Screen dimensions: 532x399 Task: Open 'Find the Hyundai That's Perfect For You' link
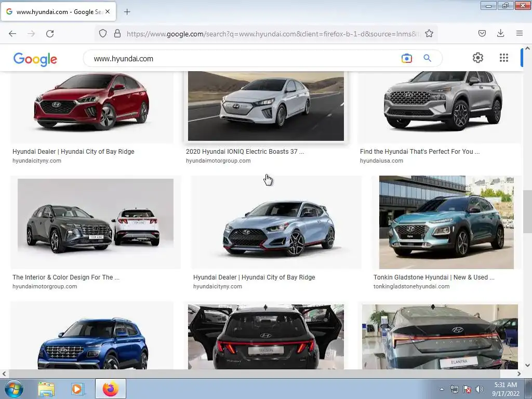420,152
